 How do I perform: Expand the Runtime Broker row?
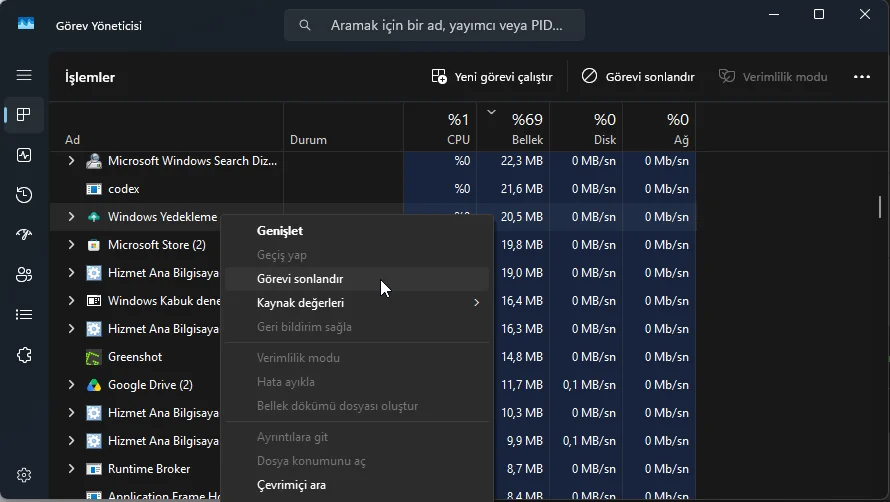(x=71, y=468)
